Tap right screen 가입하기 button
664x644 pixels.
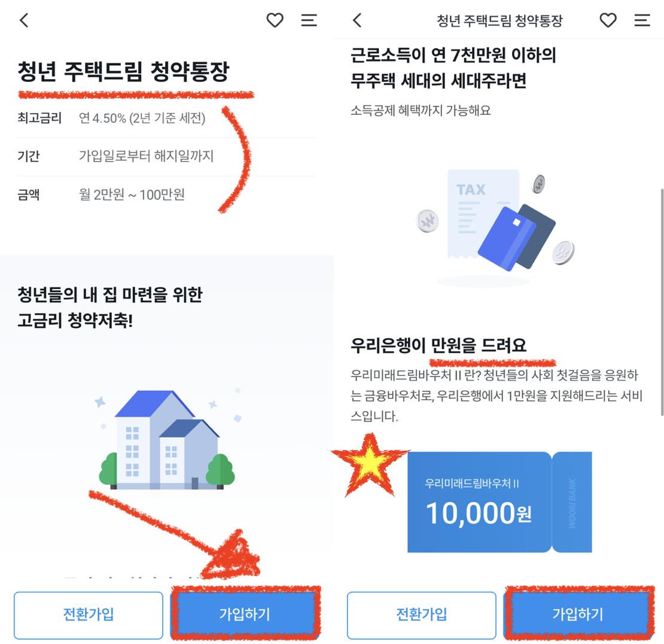pyautogui.click(x=578, y=614)
